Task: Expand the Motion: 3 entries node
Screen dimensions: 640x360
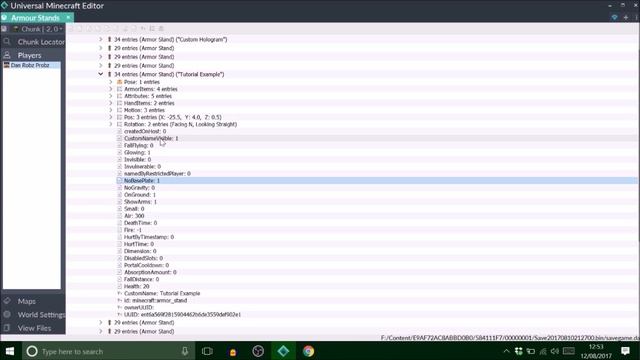Action: [x=111, y=110]
